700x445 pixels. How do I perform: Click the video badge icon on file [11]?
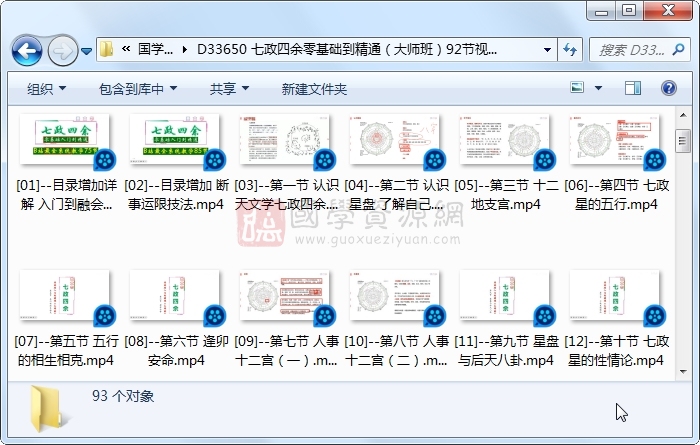(545, 316)
